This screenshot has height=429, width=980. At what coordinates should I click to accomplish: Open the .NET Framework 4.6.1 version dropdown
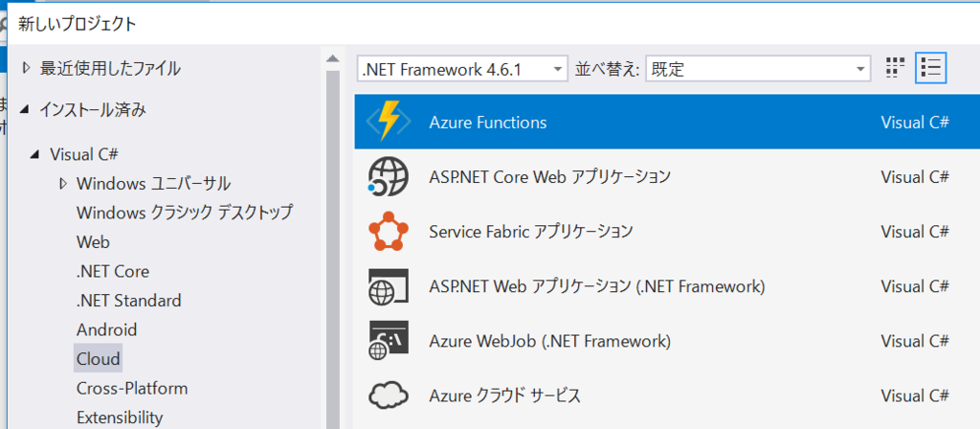tap(462, 69)
